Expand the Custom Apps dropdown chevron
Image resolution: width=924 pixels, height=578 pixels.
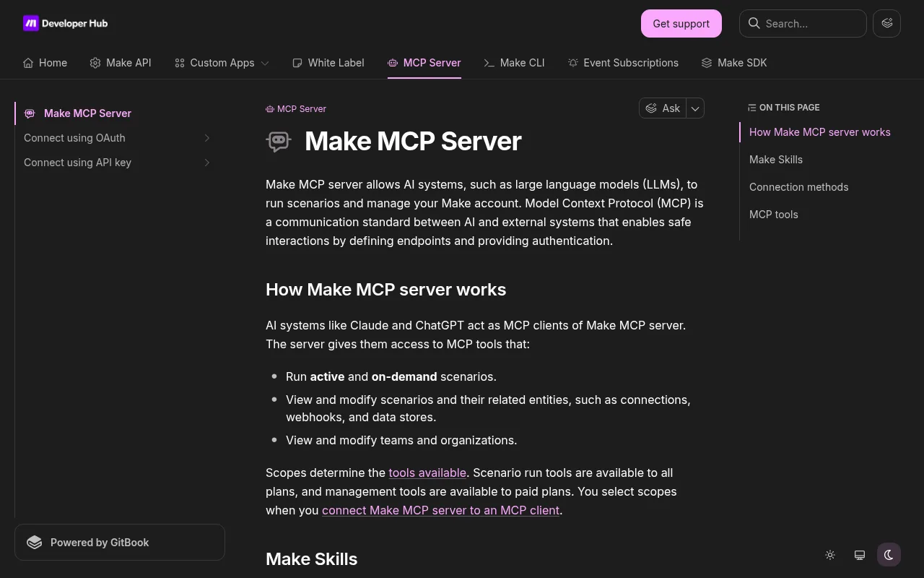(x=265, y=63)
